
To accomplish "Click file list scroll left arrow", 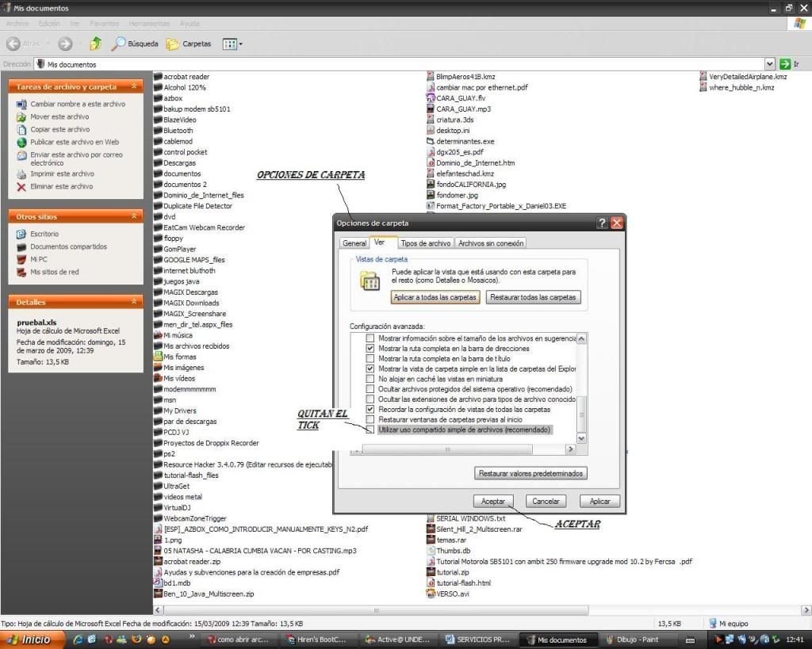I will click(158, 610).
